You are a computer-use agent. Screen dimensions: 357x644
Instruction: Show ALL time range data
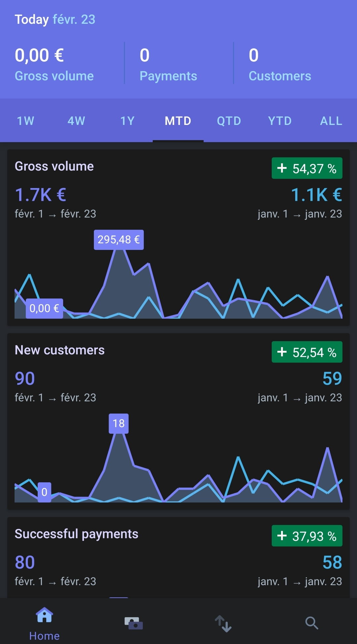[331, 121]
